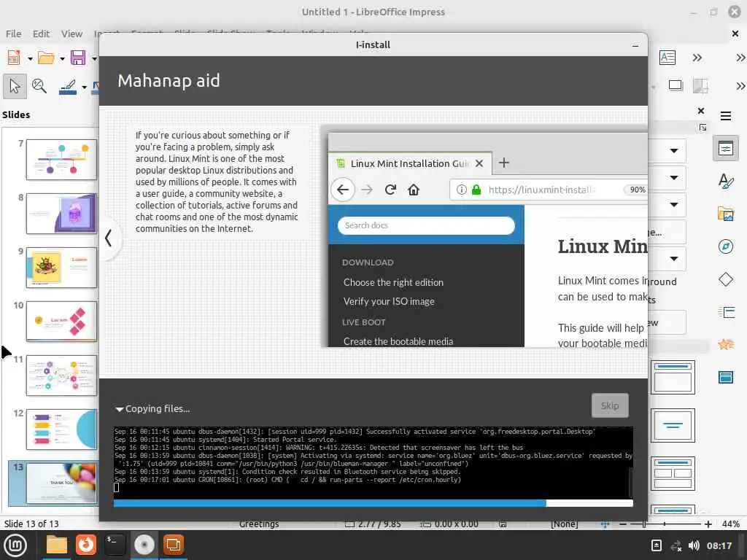Viewport: 747px width, 560px height.
Task: Select slide 13 Thank You thumbnail
Action: click(61, 483)
